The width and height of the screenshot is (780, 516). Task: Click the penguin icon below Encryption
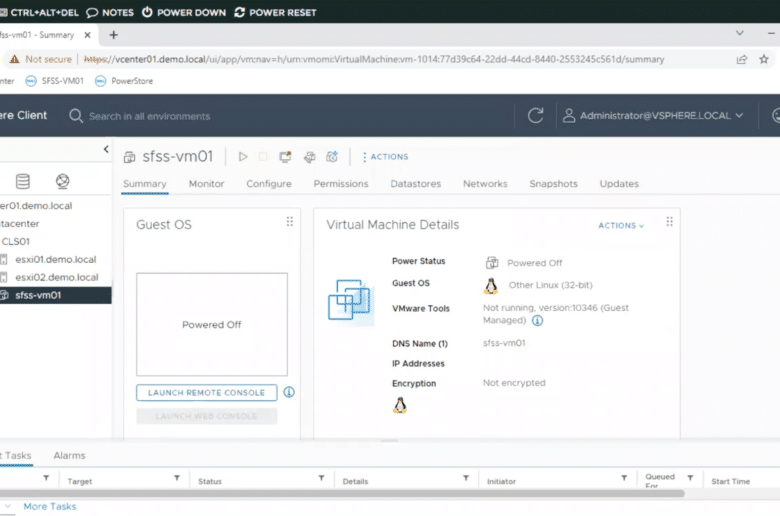pos(400,405)
